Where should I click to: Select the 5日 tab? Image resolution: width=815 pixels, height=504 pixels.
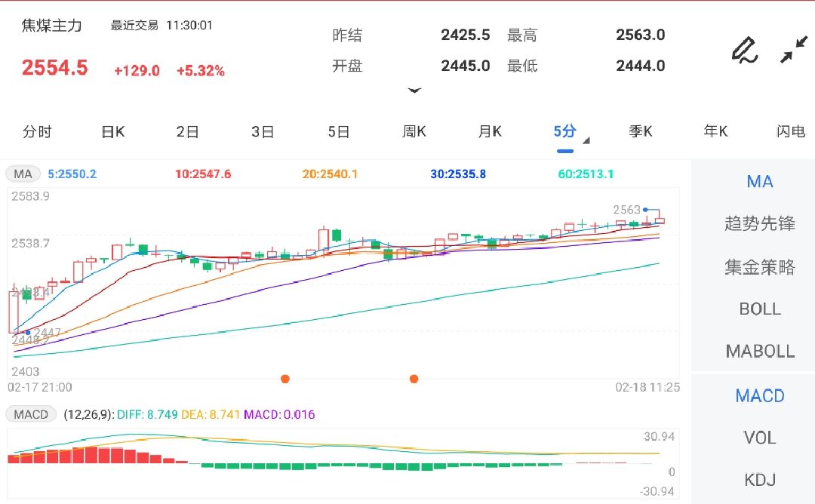[x=338, y=132]
